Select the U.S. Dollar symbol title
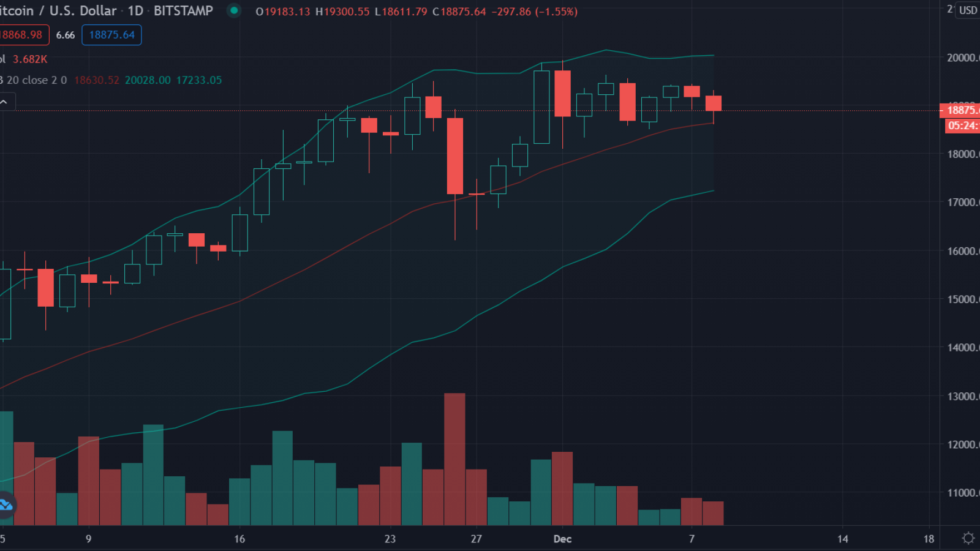Screen dimensions: 980x551 coord(83,11)
